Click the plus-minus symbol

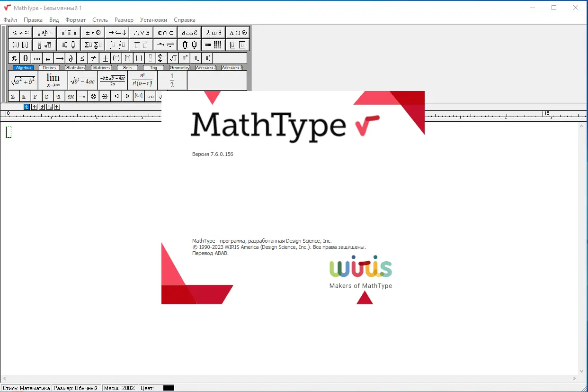click(104, 58)
